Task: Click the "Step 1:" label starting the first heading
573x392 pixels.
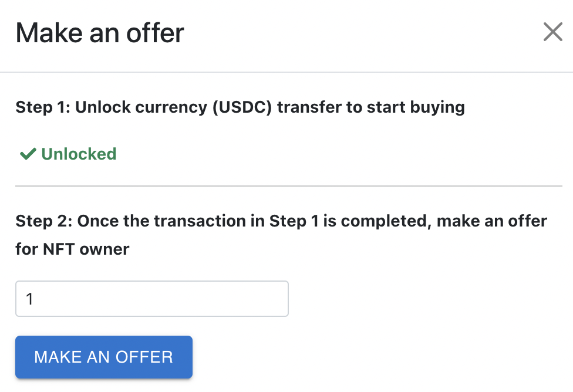Action: coord(42,107)
